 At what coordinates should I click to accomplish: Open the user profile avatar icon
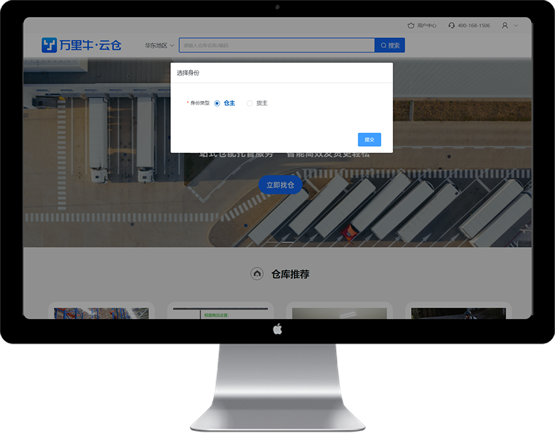pos(505,25)
